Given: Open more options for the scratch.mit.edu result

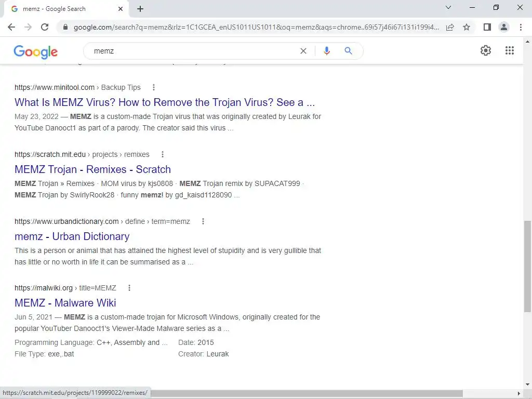Looking at the screenshot, I should [163, 154].
